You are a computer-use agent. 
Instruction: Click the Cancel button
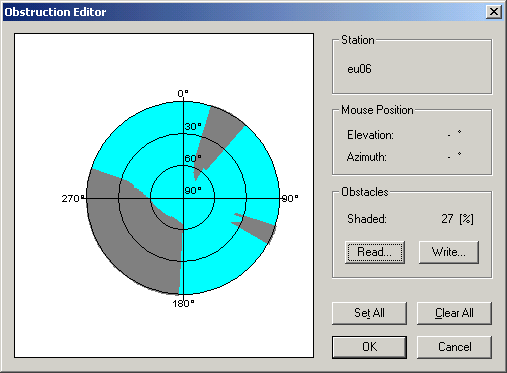[x=454, y=347]
